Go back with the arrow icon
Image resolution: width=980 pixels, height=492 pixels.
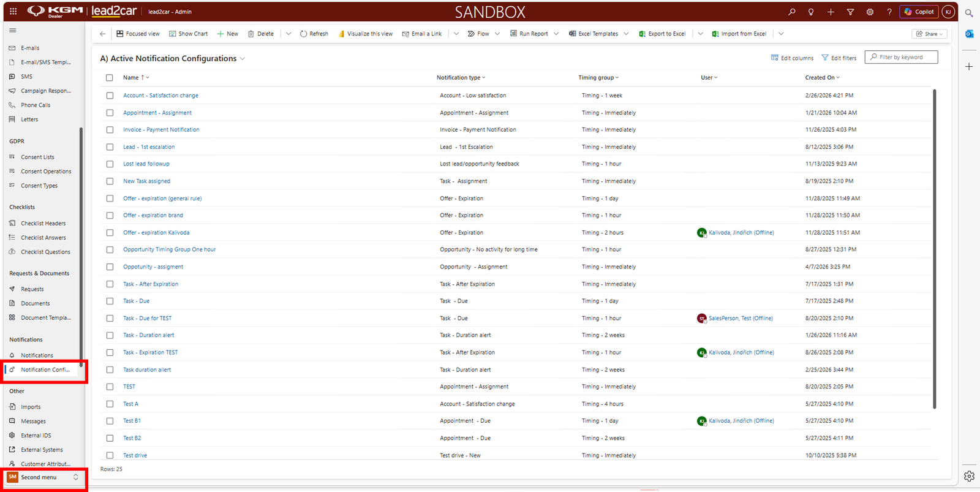[x=102, y=34]
